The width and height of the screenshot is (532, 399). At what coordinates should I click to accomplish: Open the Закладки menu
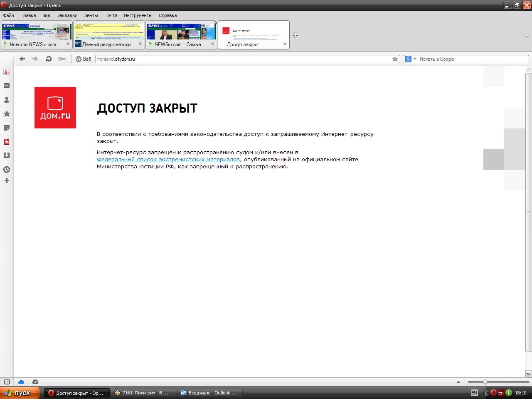click(x=67, y=15)
